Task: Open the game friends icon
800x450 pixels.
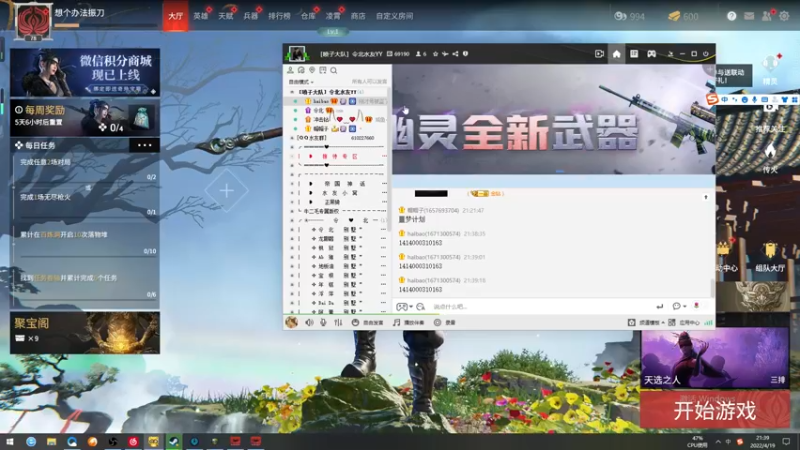Action: click(766, 16)
